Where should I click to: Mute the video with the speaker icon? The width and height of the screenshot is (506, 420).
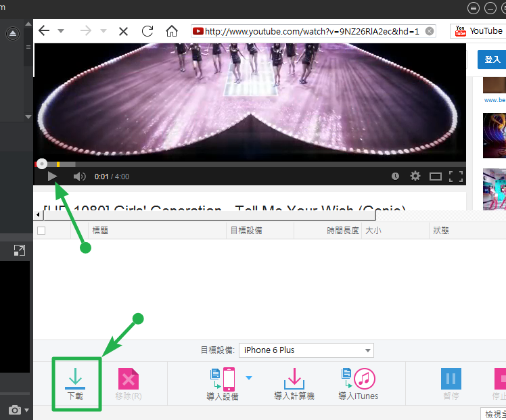[x=79, y=177]
